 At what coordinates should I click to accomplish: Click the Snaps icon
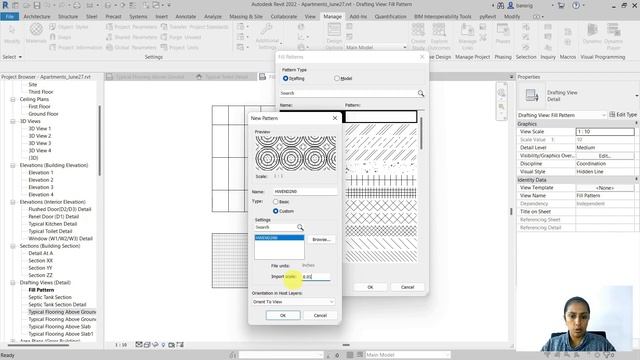[53, 37]
